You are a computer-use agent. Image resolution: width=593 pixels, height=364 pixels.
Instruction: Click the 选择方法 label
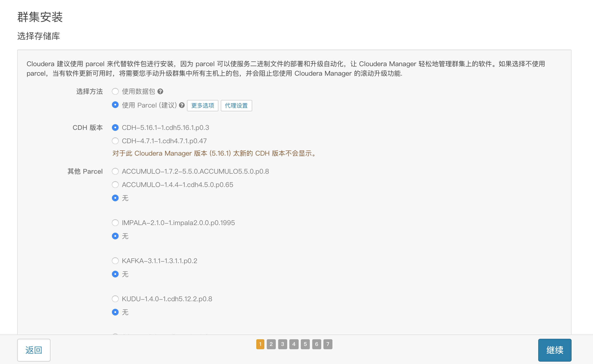(89, 92)
